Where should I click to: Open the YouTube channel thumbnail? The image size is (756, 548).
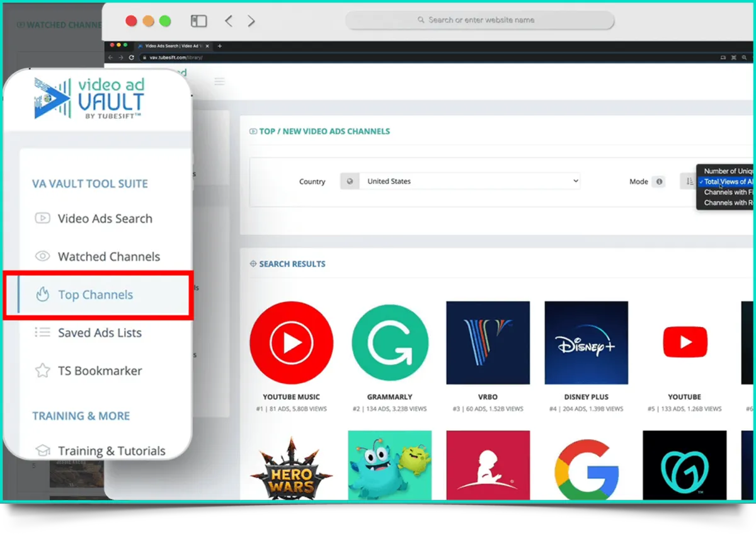click(684, 343)
